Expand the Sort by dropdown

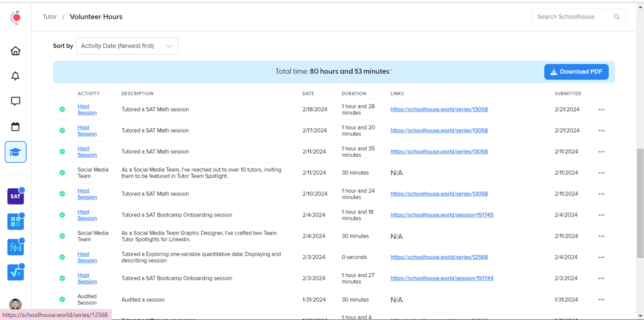(127, 46)
